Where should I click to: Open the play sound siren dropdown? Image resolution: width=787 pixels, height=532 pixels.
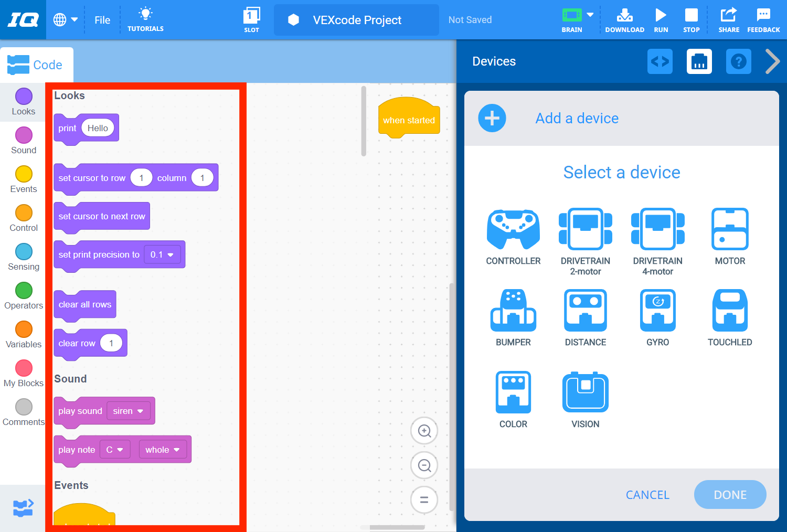point(127,411)
